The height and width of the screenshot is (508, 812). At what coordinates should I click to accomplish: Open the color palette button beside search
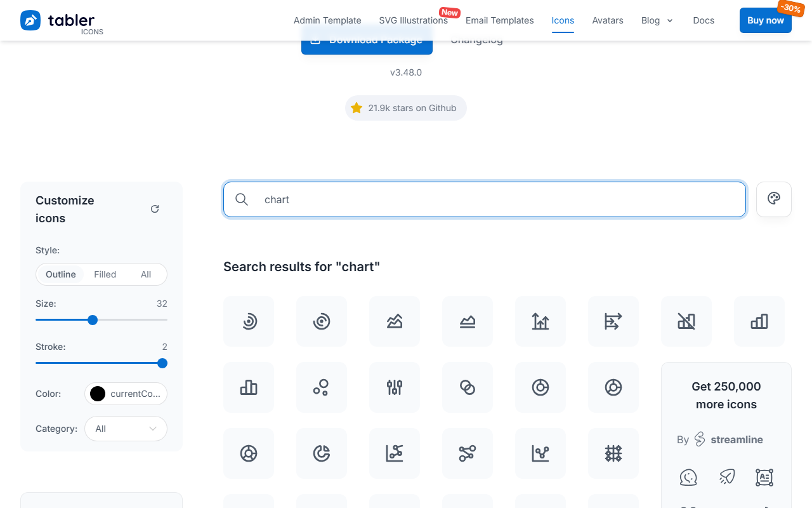[774, 199]
